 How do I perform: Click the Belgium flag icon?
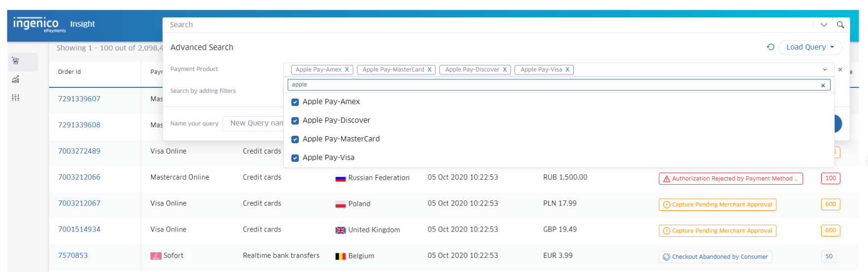(340, 256)
